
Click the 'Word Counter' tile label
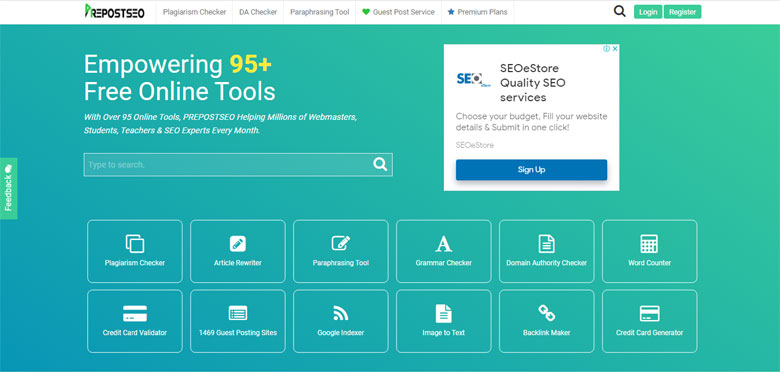tap(650, 263)
